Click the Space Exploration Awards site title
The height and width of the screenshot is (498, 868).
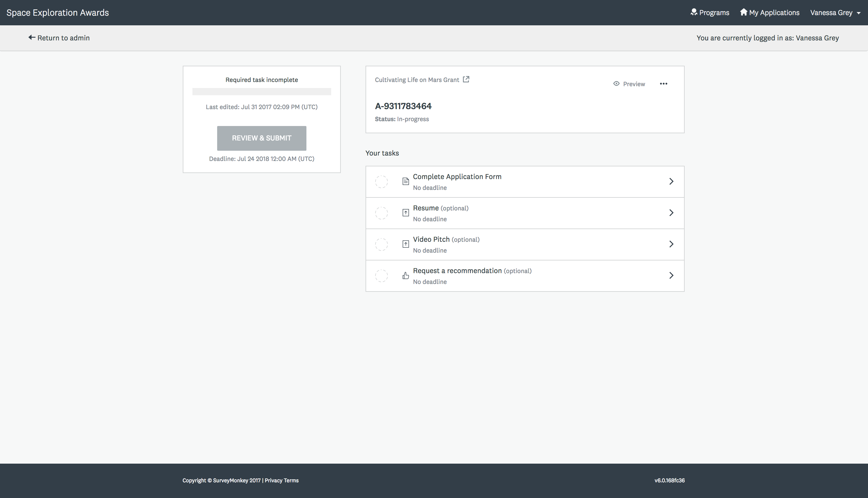pyautogui.click(x=58, y=13)
